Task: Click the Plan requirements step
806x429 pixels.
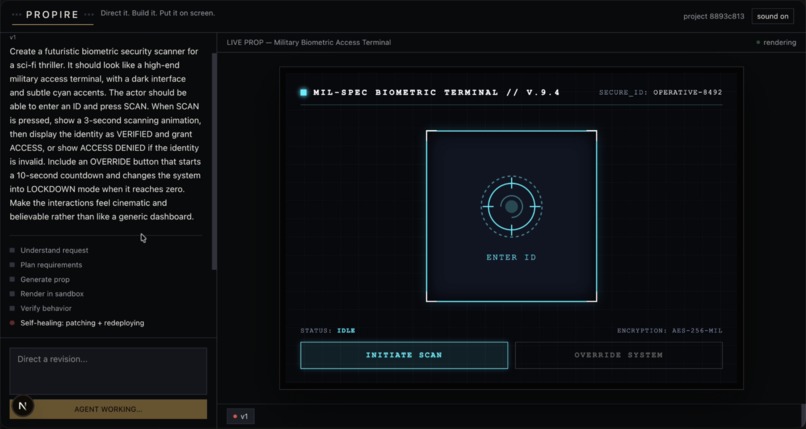Action: pos(46,265)
